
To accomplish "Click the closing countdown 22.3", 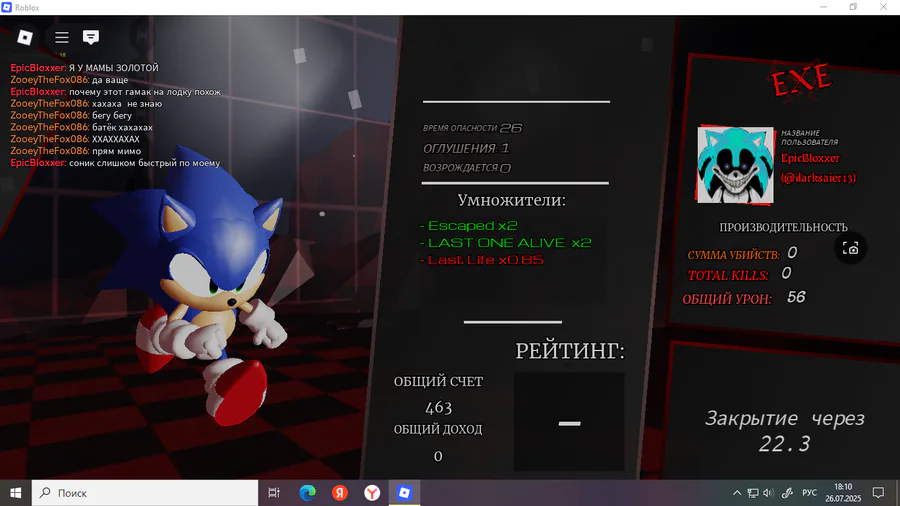I will (x=784, y=443).
